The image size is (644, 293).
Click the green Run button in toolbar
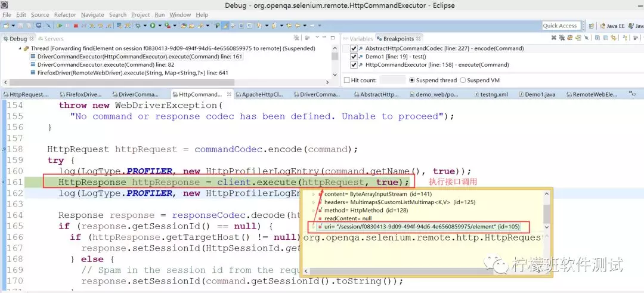(153, 26)
